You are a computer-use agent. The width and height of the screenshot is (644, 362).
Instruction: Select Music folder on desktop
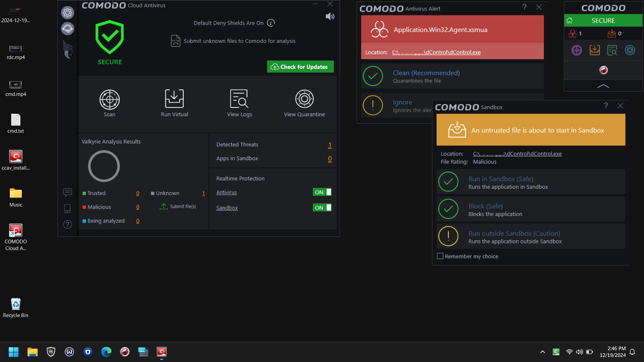[x=16, y=197]
